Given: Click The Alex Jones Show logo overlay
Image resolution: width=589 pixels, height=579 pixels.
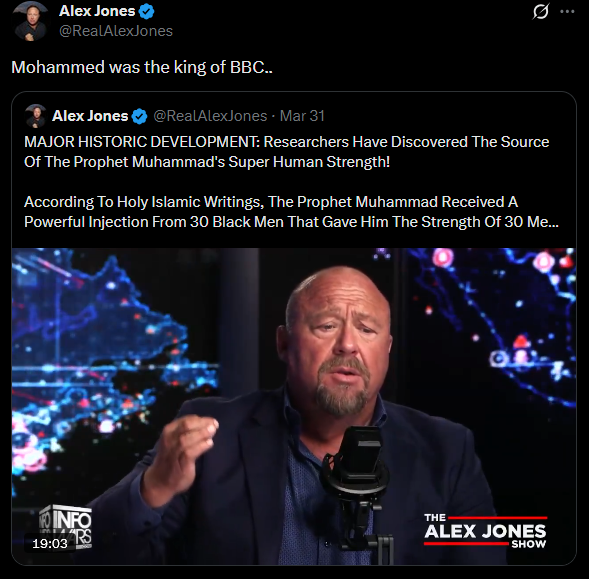Looking at the screenshot, I should click(x=485, y=531).
